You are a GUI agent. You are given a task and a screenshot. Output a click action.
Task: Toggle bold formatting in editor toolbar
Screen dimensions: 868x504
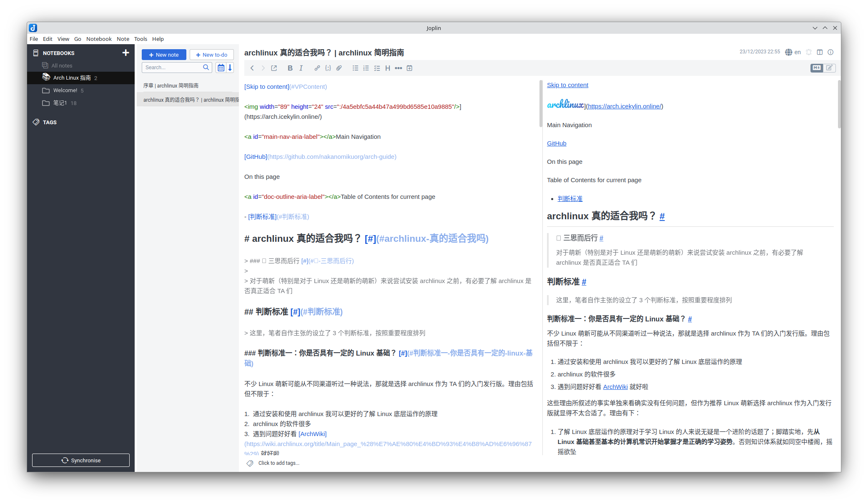coord(290,68)
